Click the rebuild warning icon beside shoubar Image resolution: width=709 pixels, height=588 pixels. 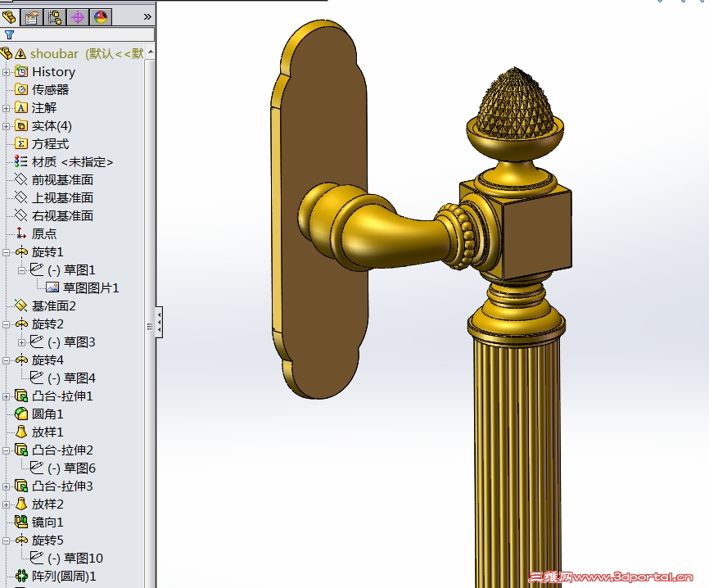pos(20,54)
